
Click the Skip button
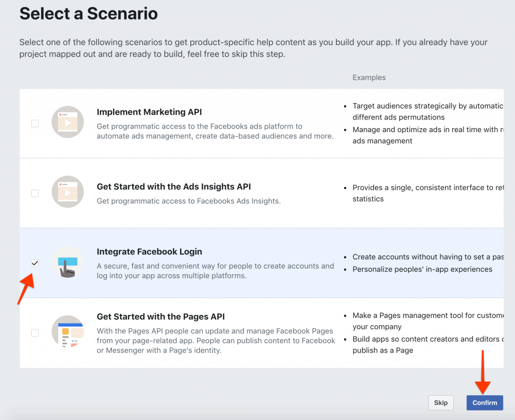tap(441, 402)
